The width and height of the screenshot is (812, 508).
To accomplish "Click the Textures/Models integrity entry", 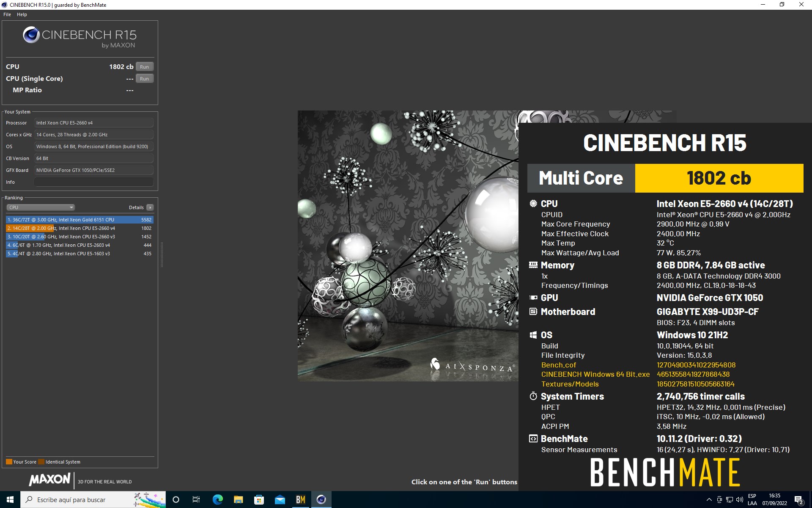I will pos(570,384).
